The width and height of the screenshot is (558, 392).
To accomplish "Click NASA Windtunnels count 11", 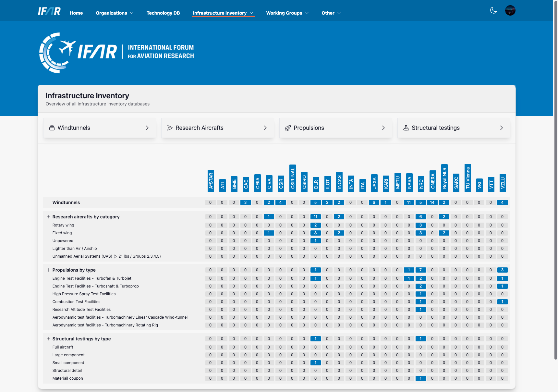I will coord(409,202).
